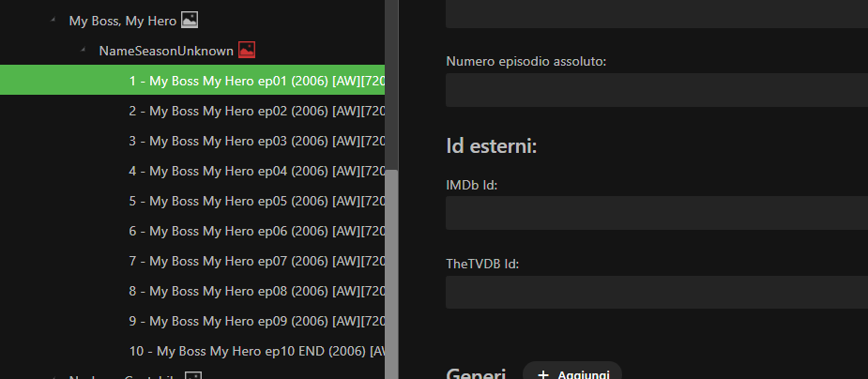Select episode 9 - My Boss My Hero ep09

coord(192,321)
